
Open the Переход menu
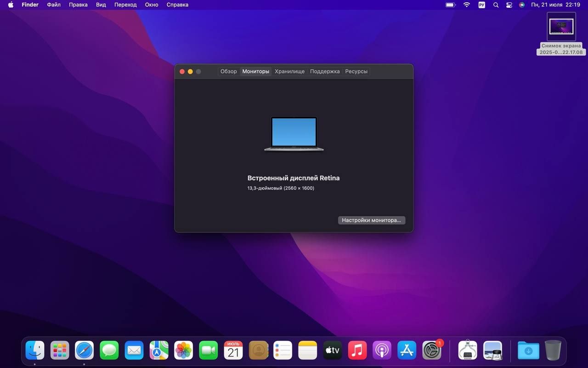point(125,5)
